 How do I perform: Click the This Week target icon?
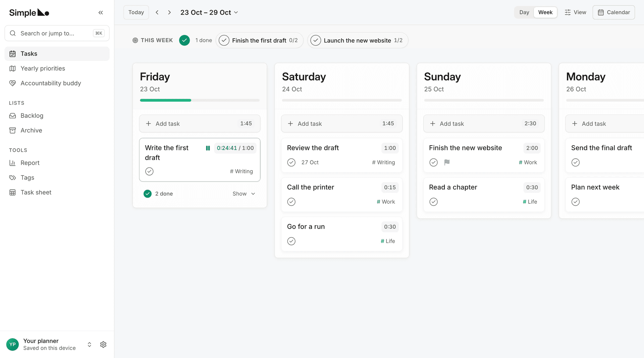[135, 40]
